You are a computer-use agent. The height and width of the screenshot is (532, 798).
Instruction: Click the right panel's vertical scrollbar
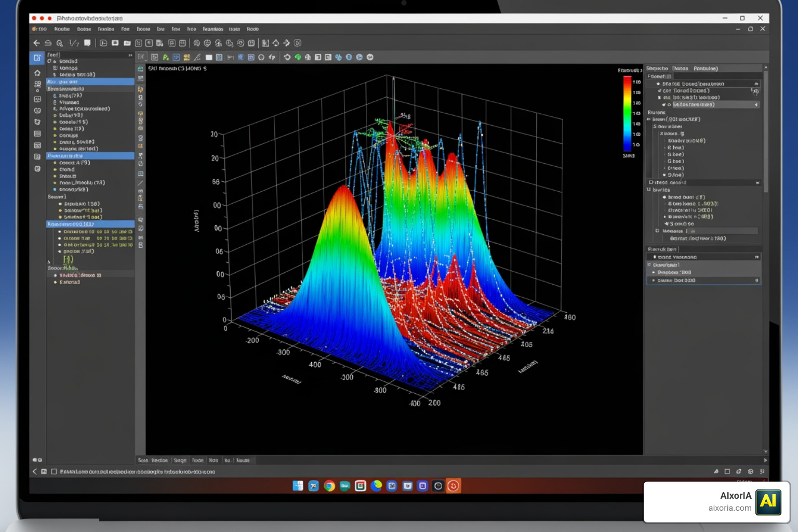766,131
